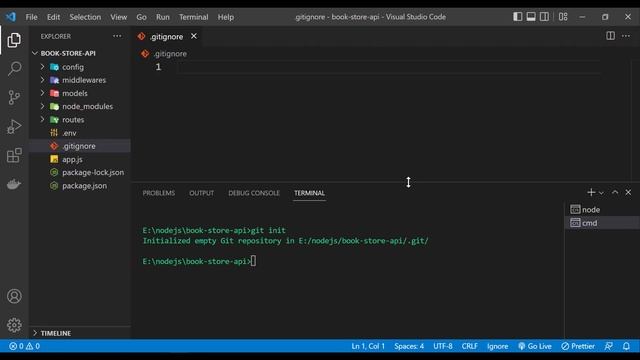Open the Search view in activity bar
The width and height of the screenshot is (640, 360).
(x=14, y=68)
